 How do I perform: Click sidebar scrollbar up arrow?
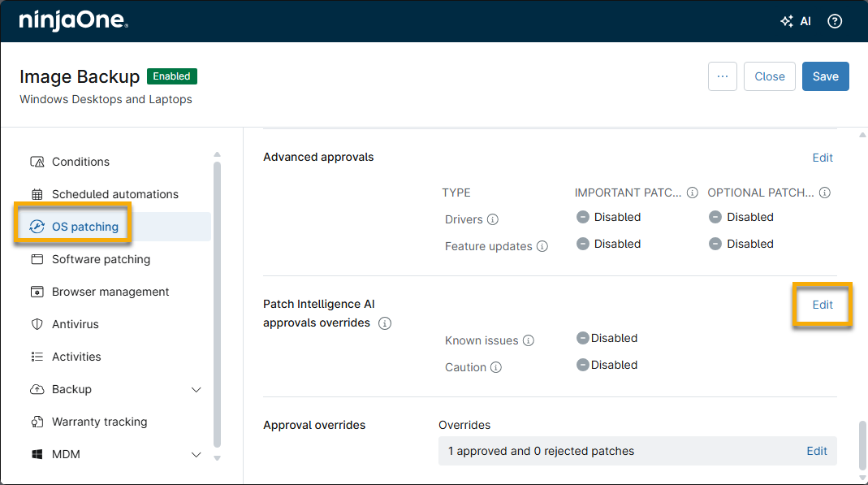[217, 154]
